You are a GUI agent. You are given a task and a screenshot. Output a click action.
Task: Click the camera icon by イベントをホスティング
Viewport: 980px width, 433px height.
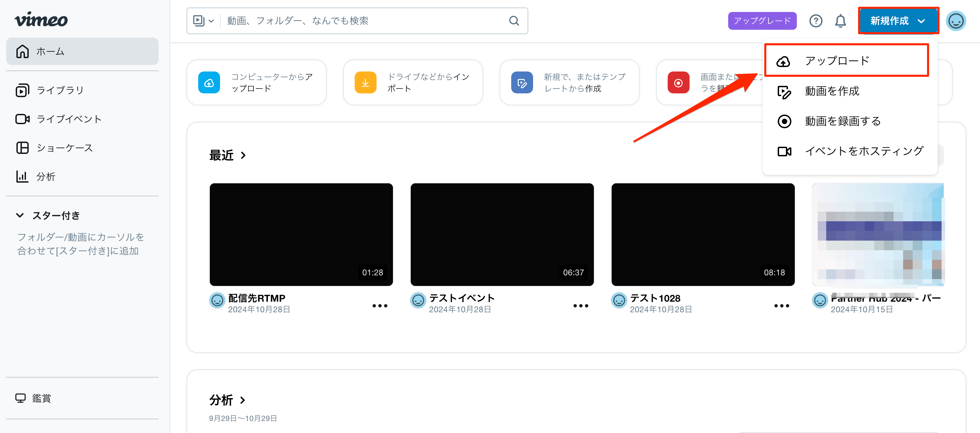tap(784, 152)
